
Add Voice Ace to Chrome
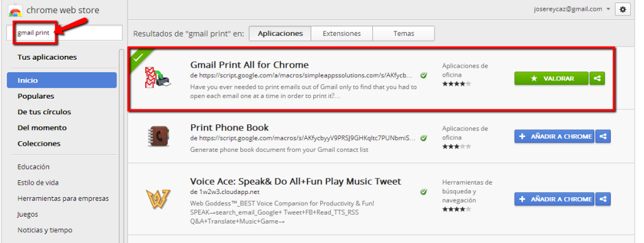[555, 199]
